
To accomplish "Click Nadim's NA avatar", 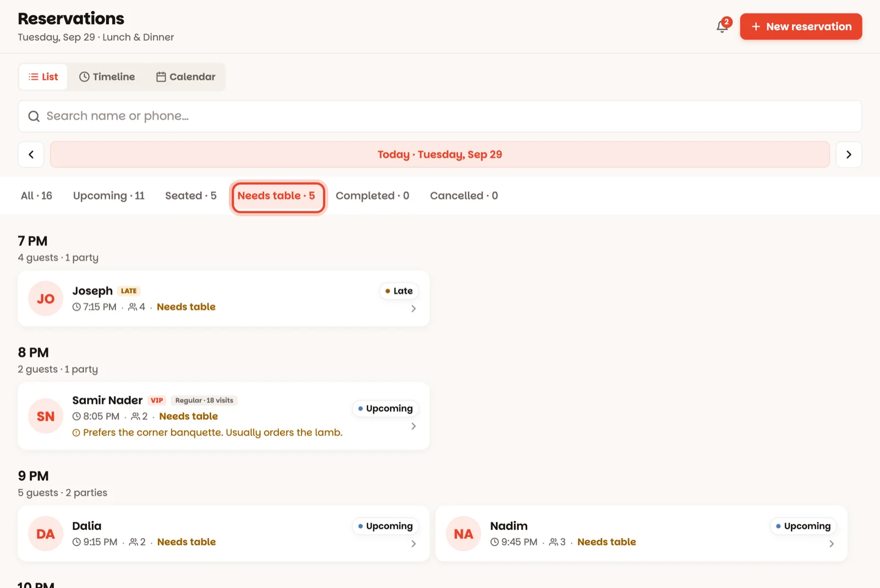I will pyautogui.click(x=464, y=534).
